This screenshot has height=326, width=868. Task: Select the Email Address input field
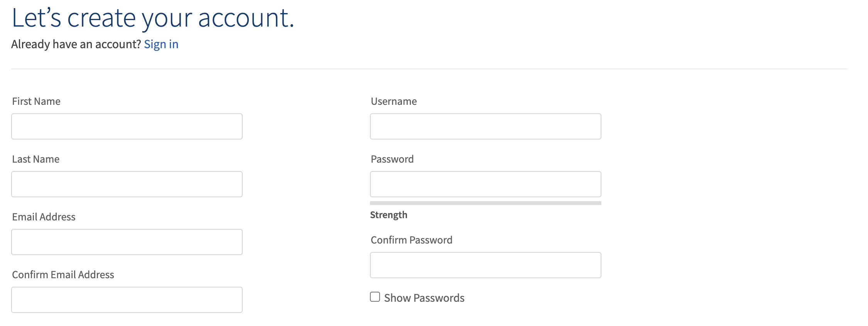[x=127, y=242]
